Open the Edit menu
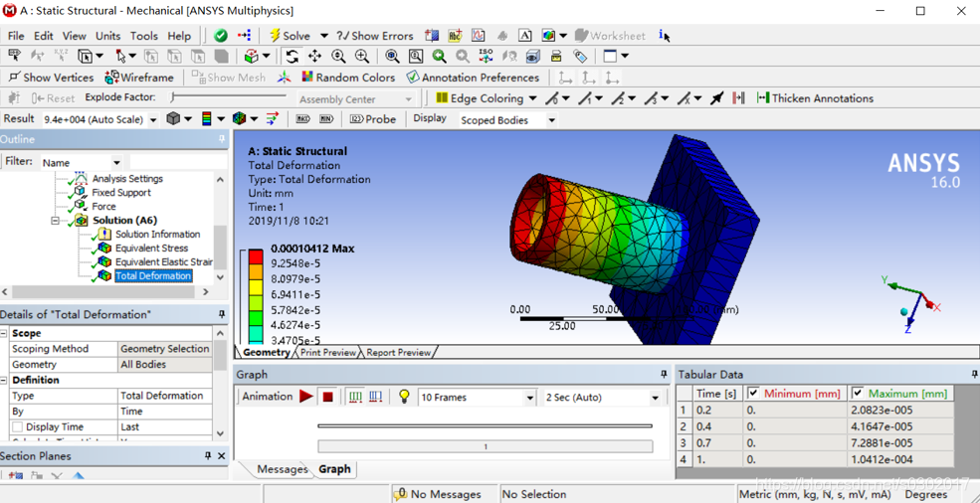 click(44, 36)
